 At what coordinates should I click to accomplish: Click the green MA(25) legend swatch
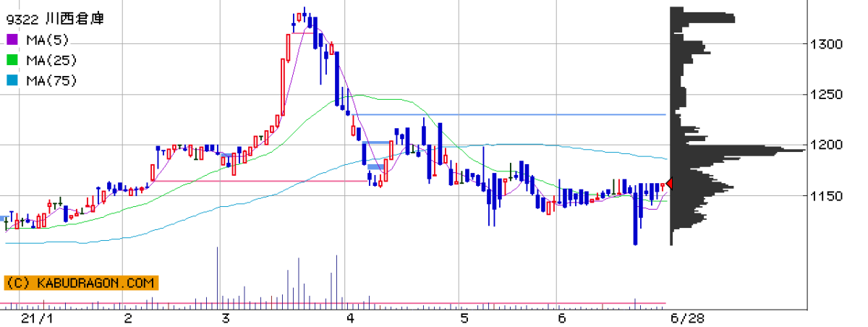(12, 60)
